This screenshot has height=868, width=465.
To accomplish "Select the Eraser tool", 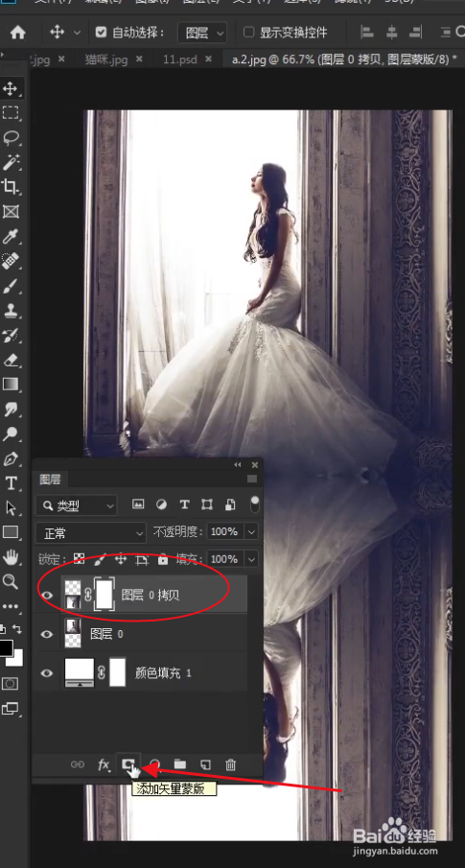I will 10,360.
